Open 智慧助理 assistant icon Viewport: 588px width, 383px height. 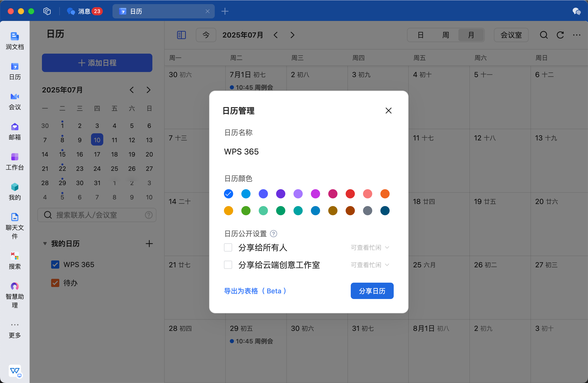(15, 295)
